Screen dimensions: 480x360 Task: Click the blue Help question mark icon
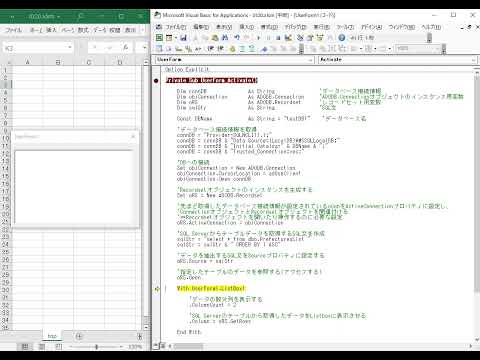341,38
